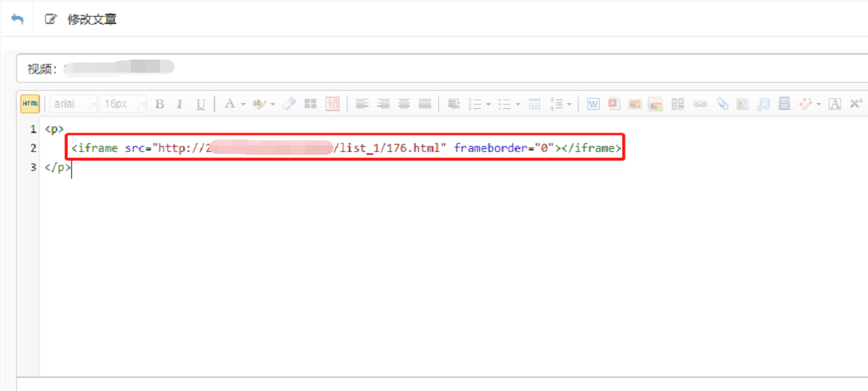868x391 pixels.
Task: Click the superscript x² button
Action: 856,104
